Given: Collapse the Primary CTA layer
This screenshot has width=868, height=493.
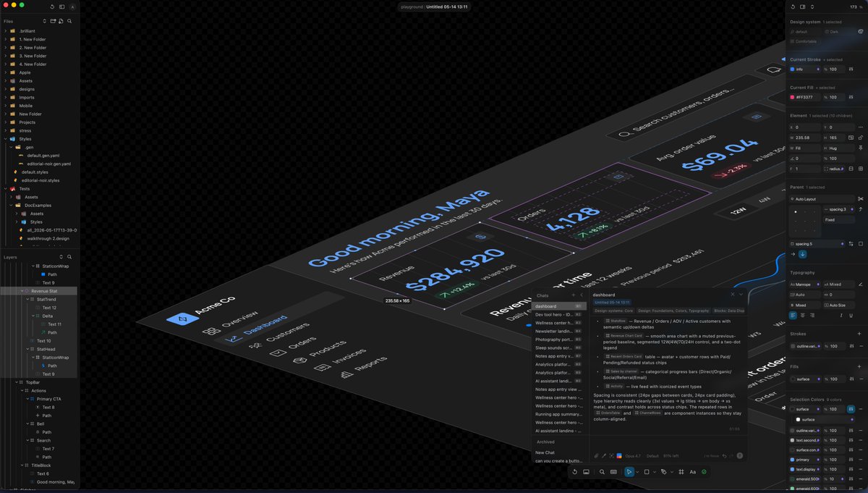Looking at the screenshot, I should (27, 399).
